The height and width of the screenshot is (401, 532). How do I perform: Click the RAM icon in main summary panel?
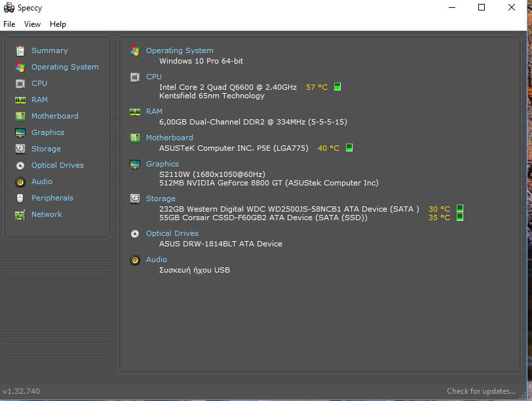tap(135, 111)
